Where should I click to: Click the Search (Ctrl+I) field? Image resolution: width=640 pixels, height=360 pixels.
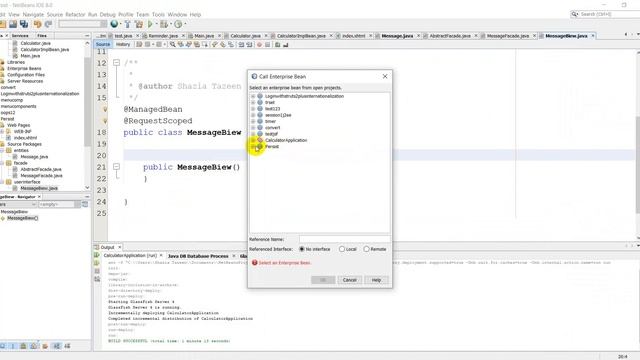(609, 14)
